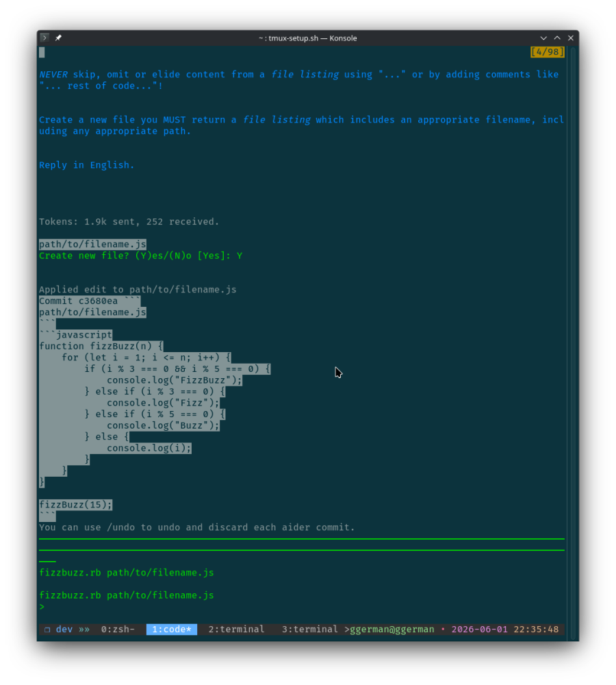Screen dimensions: 616x685
Task: Click the window title tmux-setup.sh — Konsole
Action: [x=307, y=38]
